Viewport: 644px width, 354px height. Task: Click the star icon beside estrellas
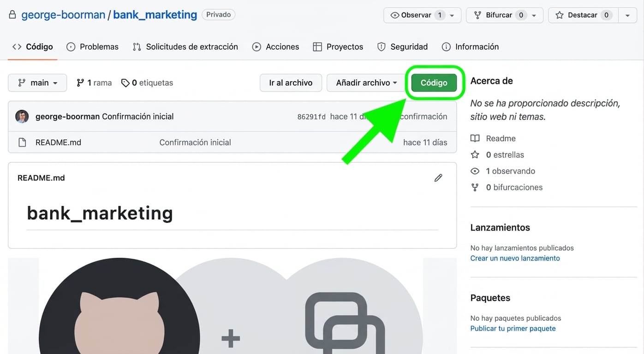[475, 155]
